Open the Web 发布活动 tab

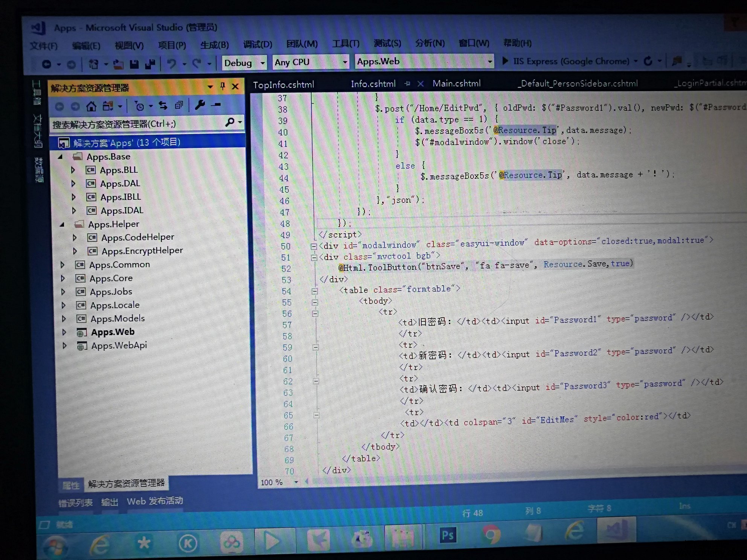155,501
